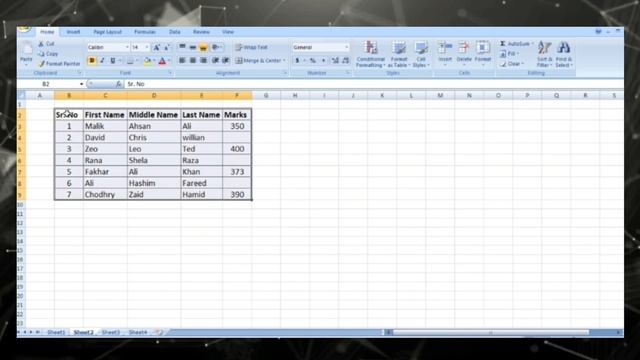Switch to Sheet1 tab
The height and width of the screenshot is (360, 640).
(x=56, y=332)
